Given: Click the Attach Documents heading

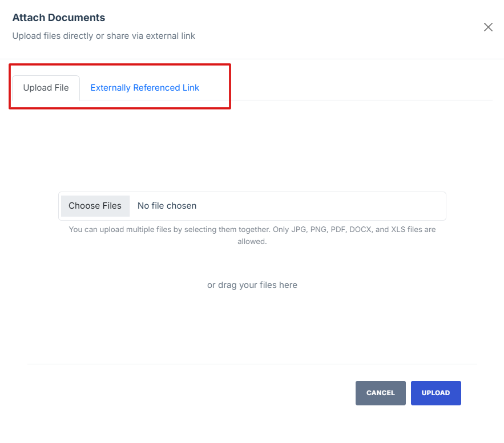Looking at the screenshot, I should tap(59, 18).
